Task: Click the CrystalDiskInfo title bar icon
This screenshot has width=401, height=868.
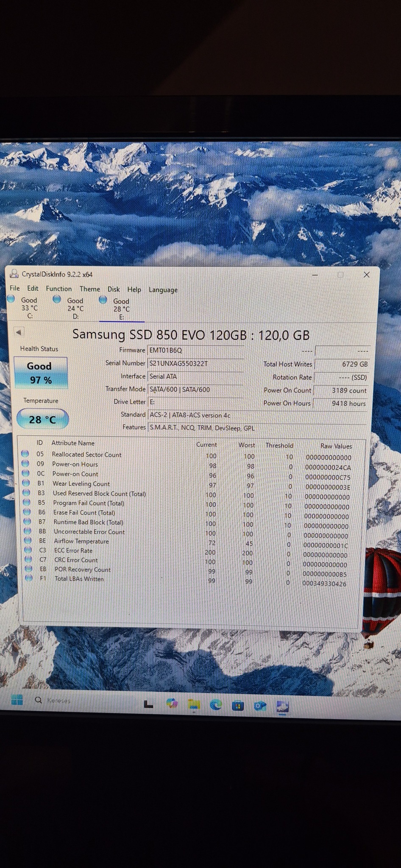Action: coord(14,274)
